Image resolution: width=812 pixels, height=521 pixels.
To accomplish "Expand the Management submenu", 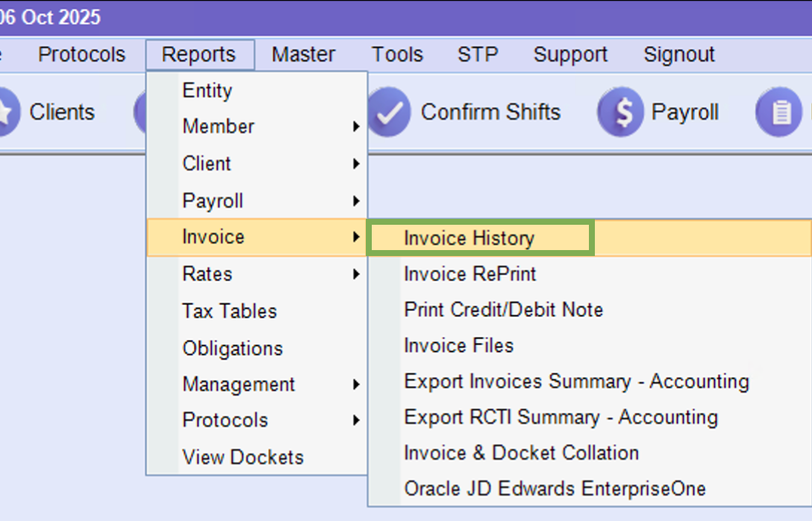I will coord(239,384).
